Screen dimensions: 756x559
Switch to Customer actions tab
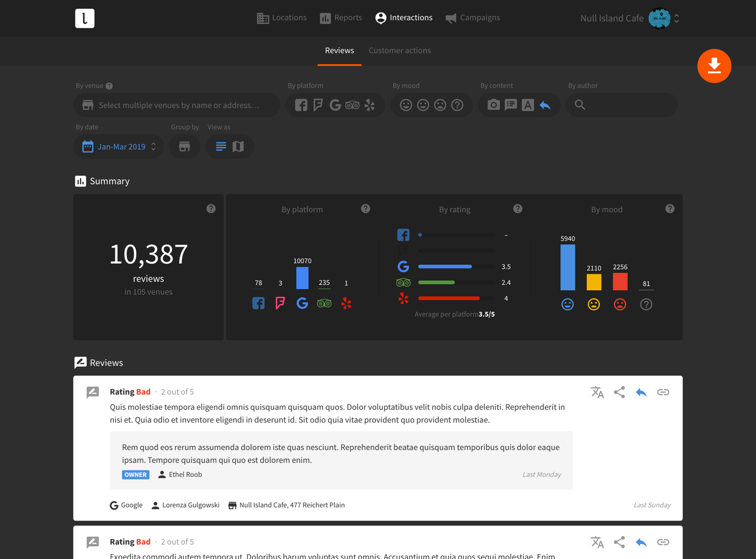click(399, 50)
